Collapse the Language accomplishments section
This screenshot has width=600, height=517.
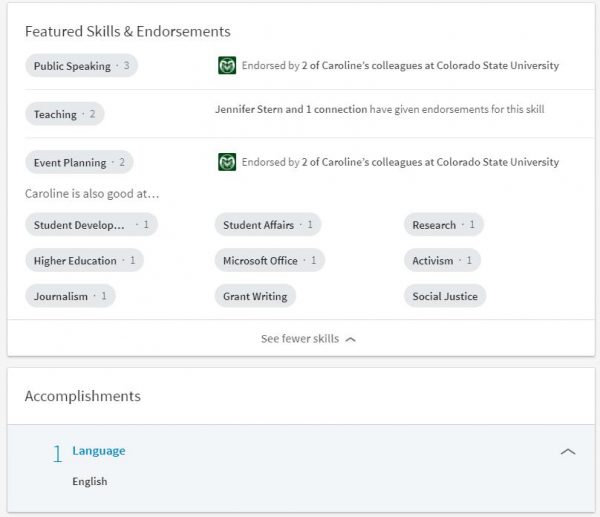point(567,452)
